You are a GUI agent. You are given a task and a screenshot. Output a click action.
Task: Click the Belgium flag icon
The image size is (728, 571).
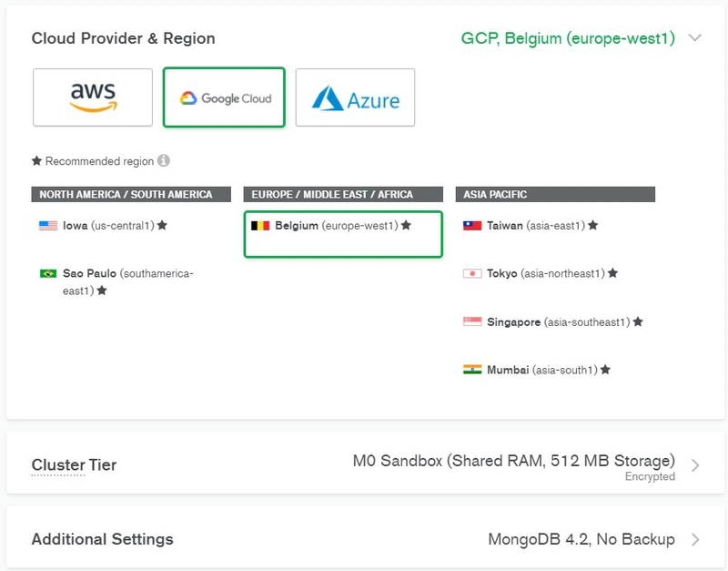click(260, 226)
